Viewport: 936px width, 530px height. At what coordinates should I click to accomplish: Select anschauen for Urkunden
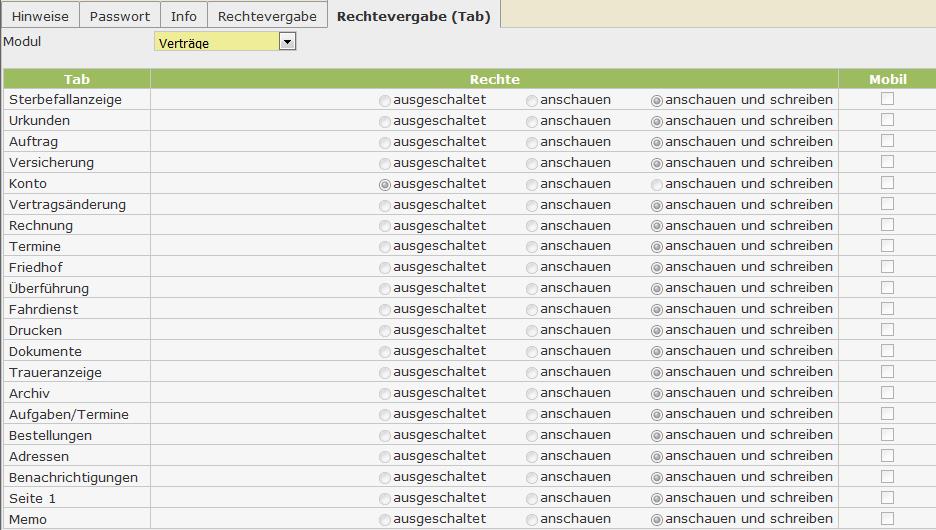coord(532,121)
